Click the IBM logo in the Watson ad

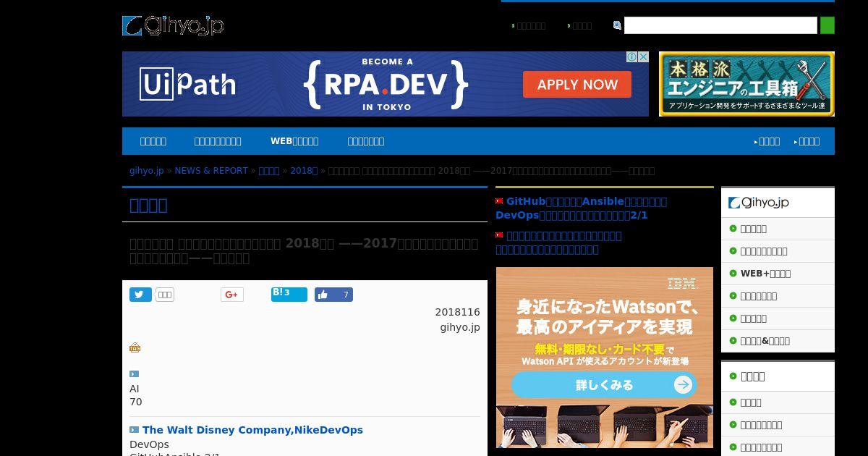tap(681, 284)
